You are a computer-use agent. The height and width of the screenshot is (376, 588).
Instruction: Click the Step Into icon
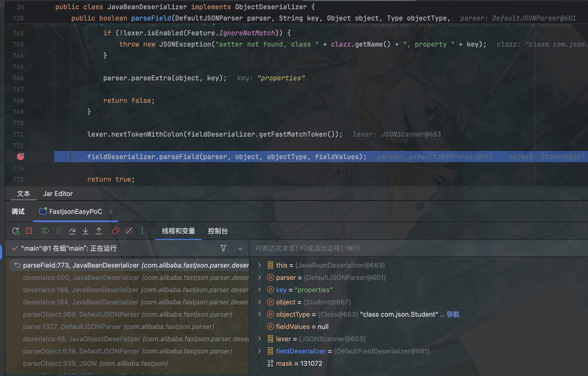pos(86,231)
